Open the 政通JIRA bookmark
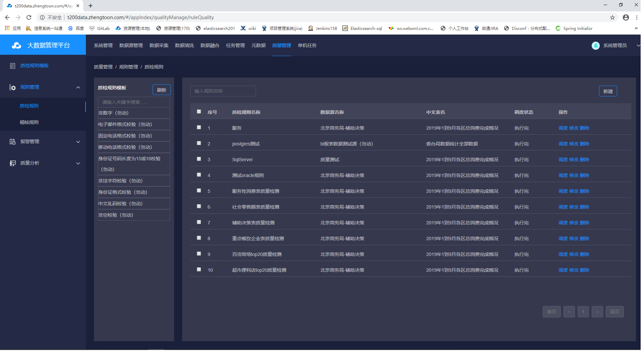The height and width of the screenshot is (351, 644). (x=486, y=28)
